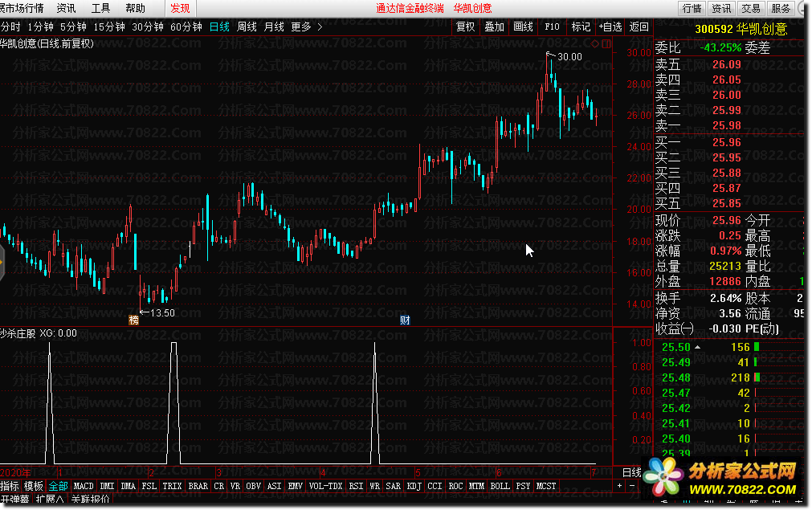Select the KDJ indicator
The width and height of the screenshot is (812, 510).
point(414,486)
